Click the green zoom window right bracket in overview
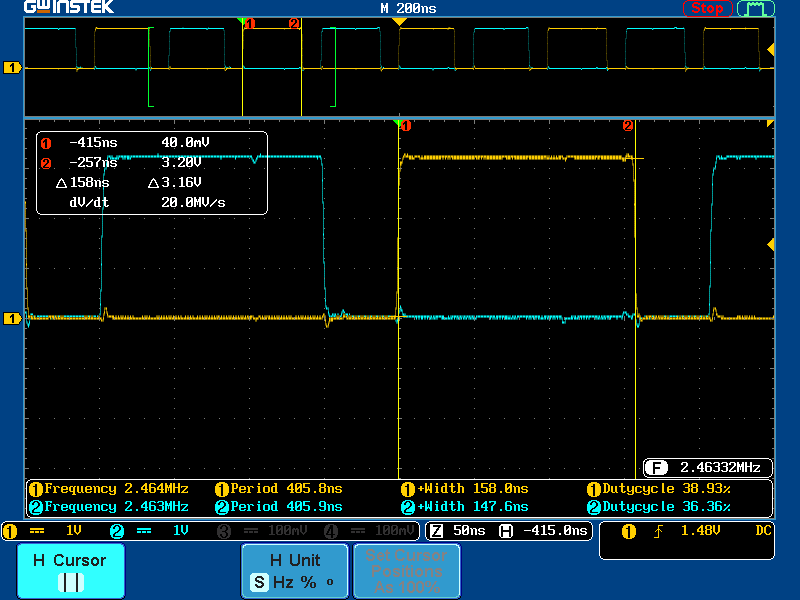 click(x=333, y=67)
